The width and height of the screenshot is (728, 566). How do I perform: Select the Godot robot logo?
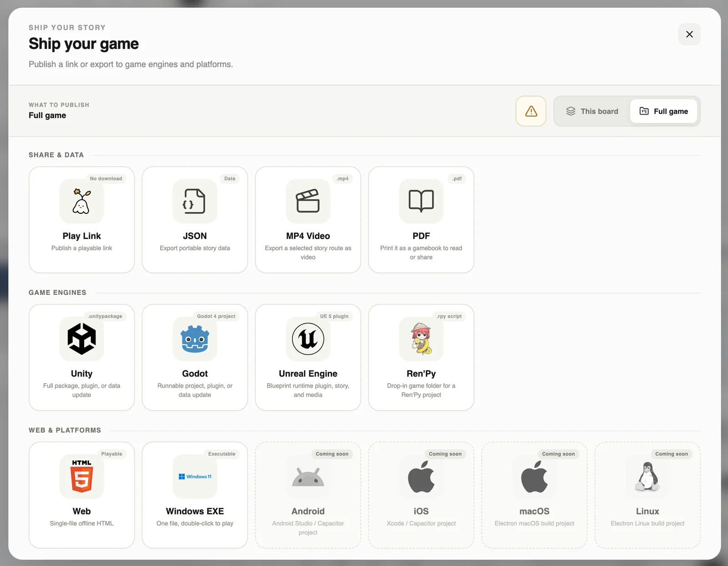[x=195, y=339]
